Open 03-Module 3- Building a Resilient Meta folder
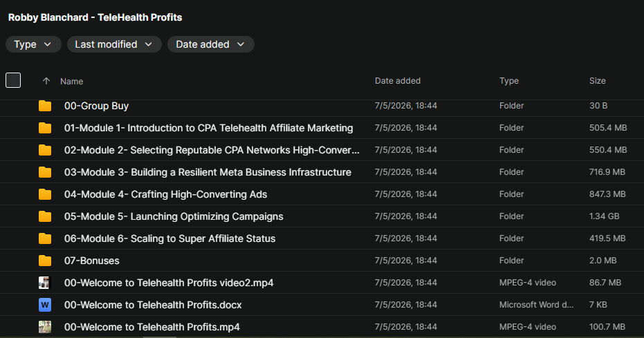 [x=208, y=172]
